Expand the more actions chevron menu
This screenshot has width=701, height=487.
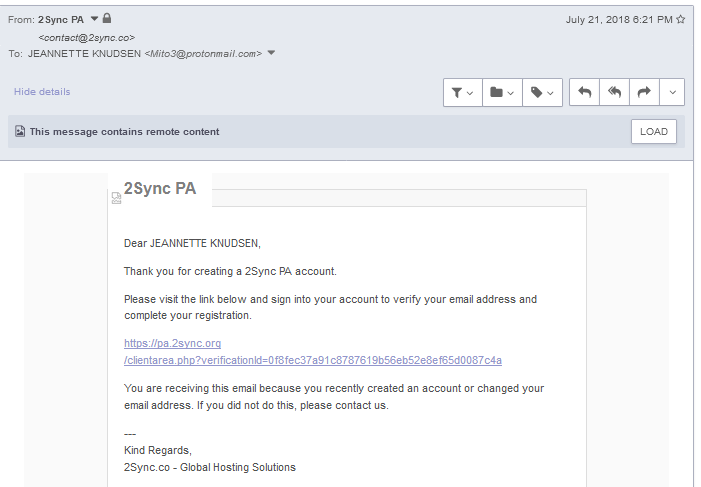point(672,92)
